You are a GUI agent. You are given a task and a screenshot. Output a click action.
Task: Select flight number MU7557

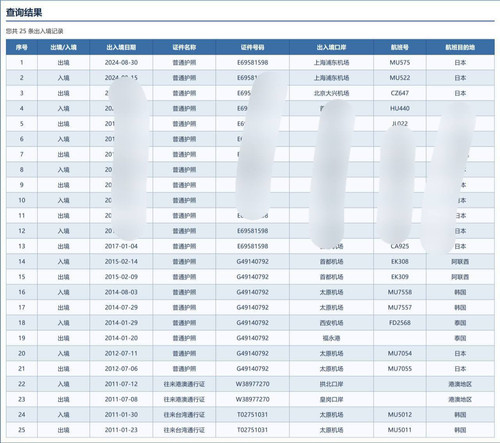coord(400,308)
